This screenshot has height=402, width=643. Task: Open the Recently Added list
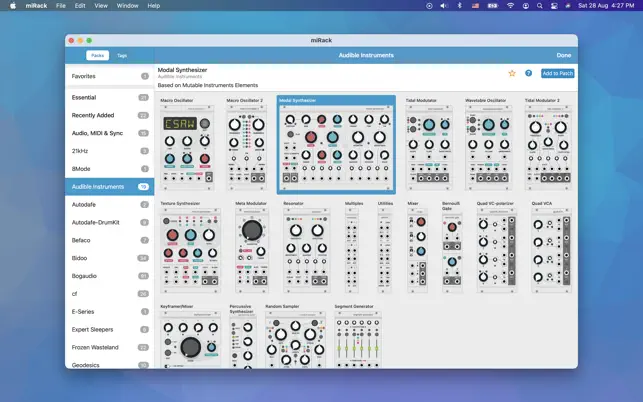(x=109, y=115)
